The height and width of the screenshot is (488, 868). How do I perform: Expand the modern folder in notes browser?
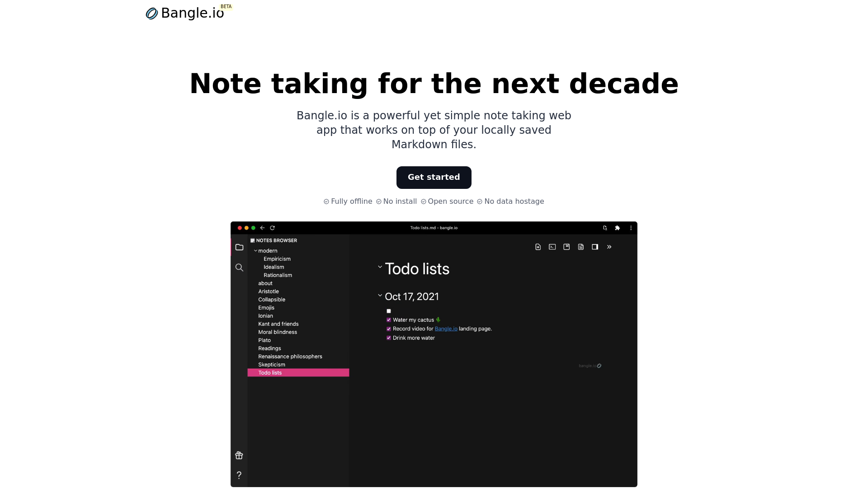tap(256, 250)
